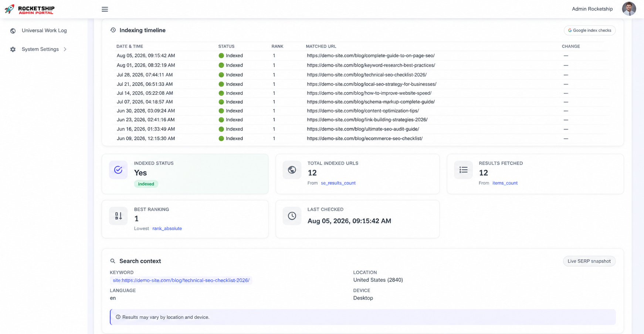This screenshot has height=334, width=644.
Task: Click the Indexed Status checkmark icon
Action: (118, 170)
